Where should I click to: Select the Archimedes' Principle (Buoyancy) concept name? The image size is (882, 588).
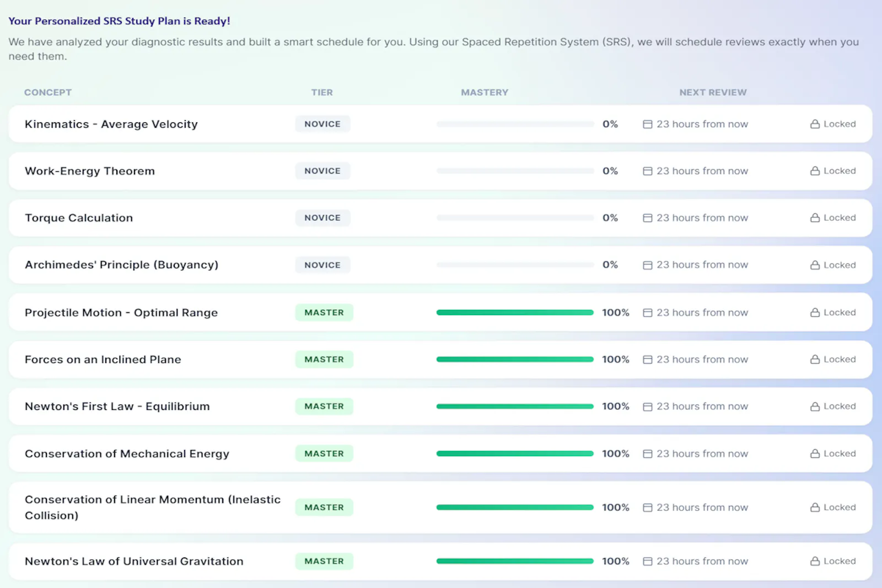[x=122, y=265]
